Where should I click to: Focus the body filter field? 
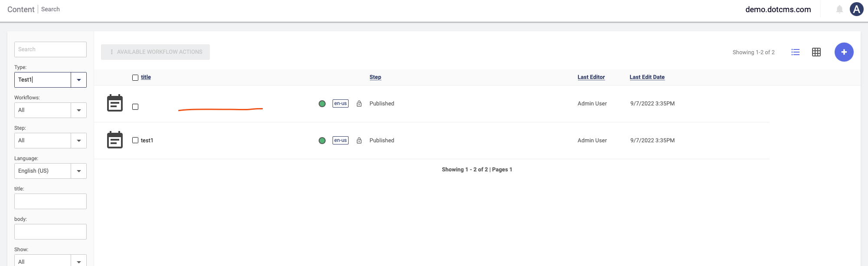50,232
